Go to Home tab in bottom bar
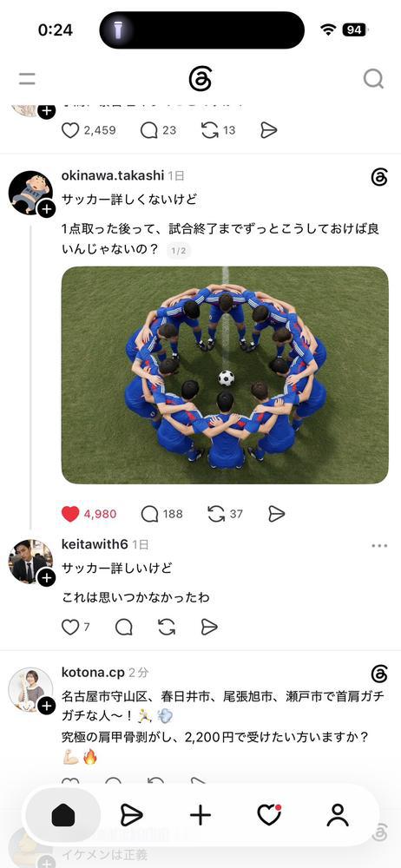 63,815
